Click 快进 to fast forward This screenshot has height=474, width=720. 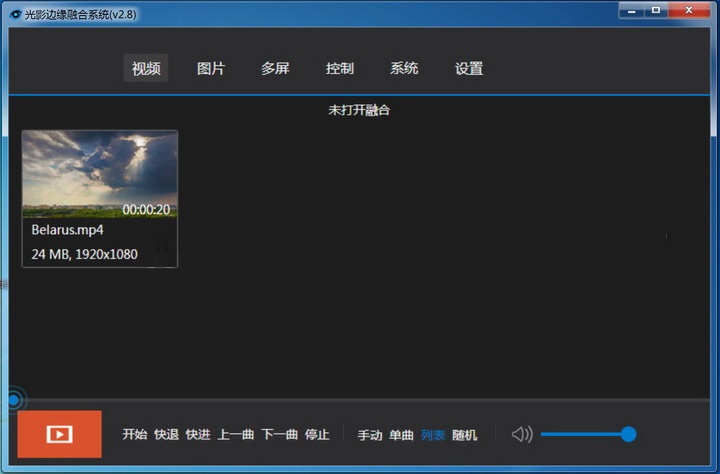click(198, 434)
